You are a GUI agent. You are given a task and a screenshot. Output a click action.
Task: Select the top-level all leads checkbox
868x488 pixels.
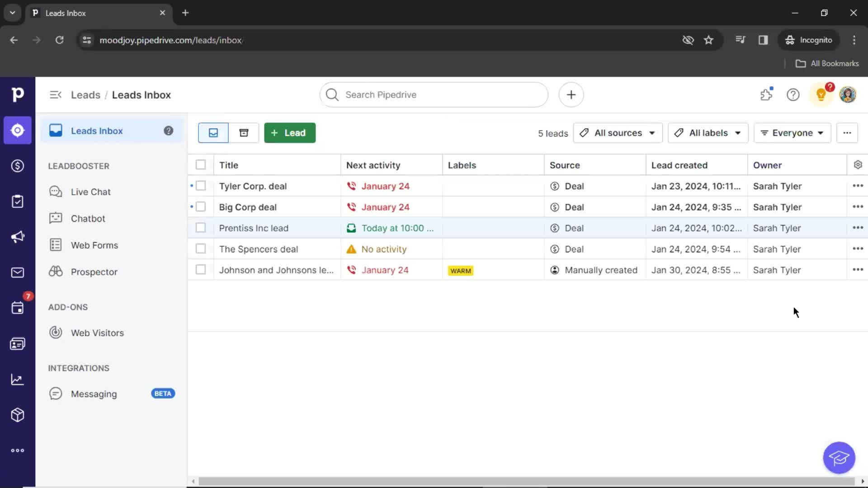[x=200, y=164]
